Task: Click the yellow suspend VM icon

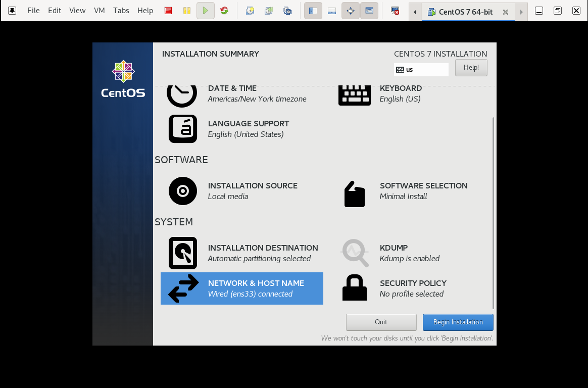Action: coord(187,11)
